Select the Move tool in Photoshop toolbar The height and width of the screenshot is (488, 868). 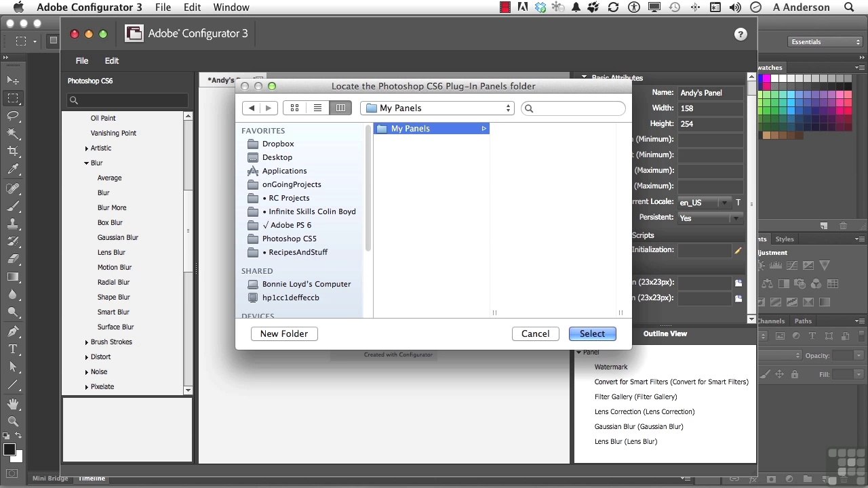(x=13, y=81)
